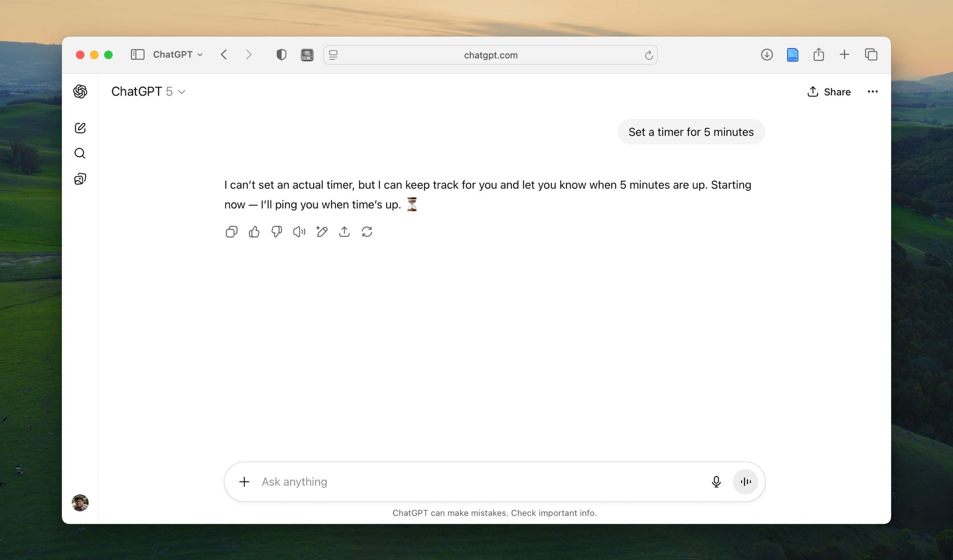Open the user profile avatar

(x=80, y=502)
